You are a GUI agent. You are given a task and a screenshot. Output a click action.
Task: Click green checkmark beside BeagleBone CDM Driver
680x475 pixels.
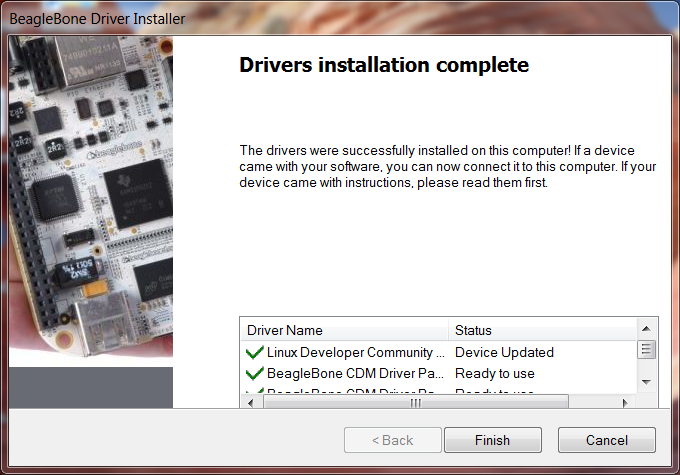(x=254, y=373)
